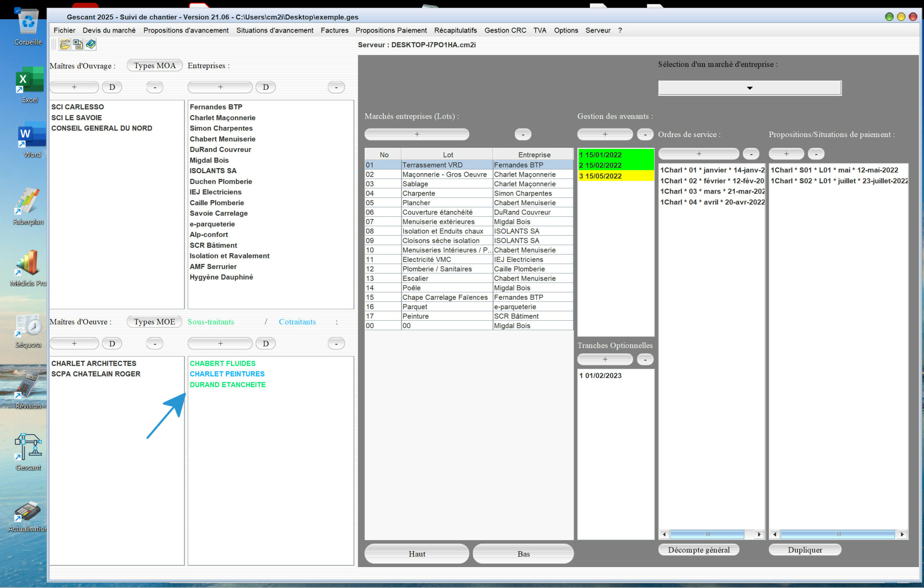Screen dimensions: 924x588
Task: Click the Sous-traitants green label
Action: [x=211, y=322]
